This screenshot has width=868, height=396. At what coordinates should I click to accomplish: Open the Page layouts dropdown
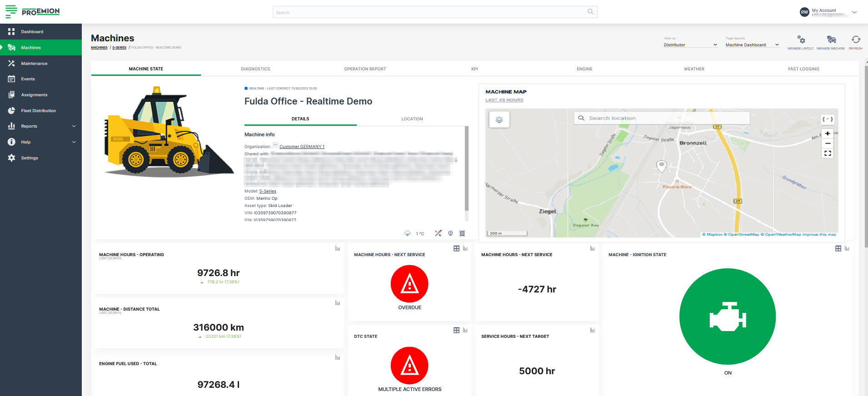(x=752, y=45)
